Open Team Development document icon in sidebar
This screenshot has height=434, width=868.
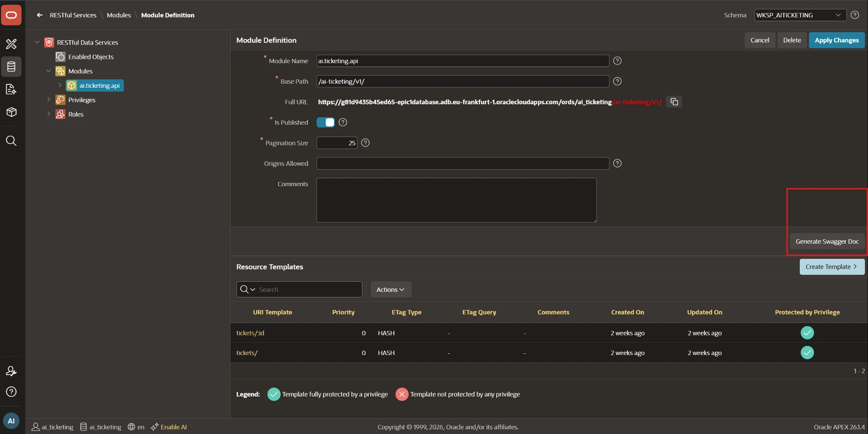pos(11,89)
